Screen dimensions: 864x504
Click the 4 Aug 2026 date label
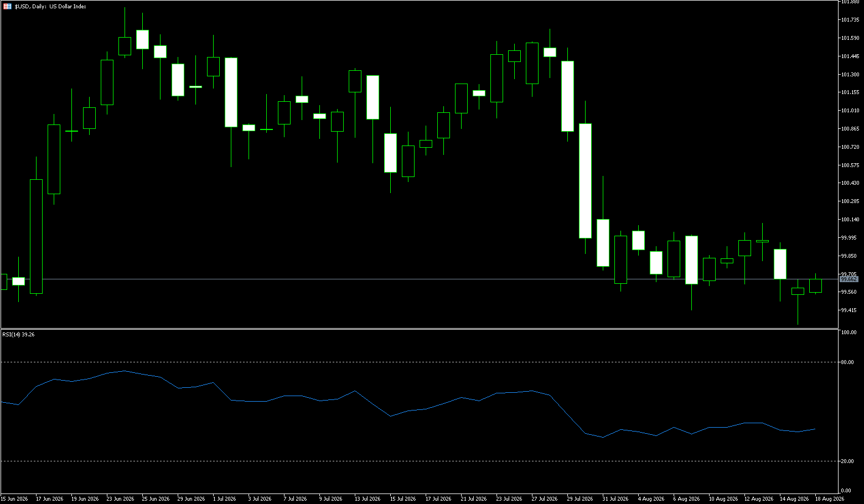[651, 499]
